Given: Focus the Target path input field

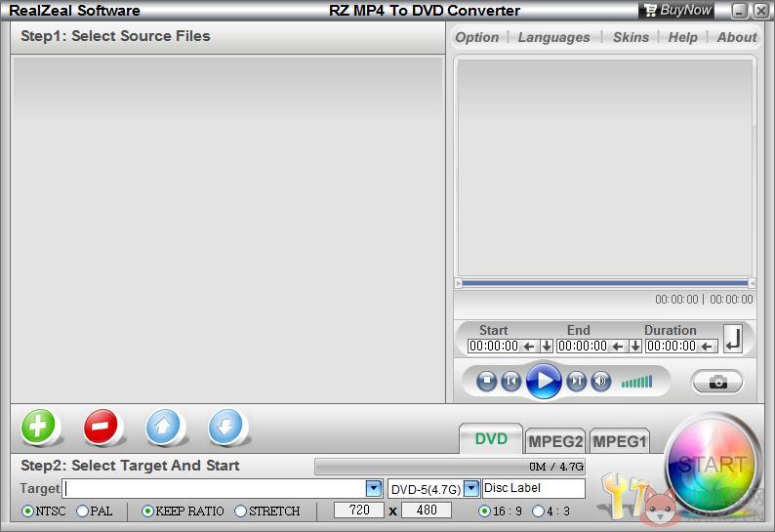Looking at the screenshot, I should click(x=215, y=488).
